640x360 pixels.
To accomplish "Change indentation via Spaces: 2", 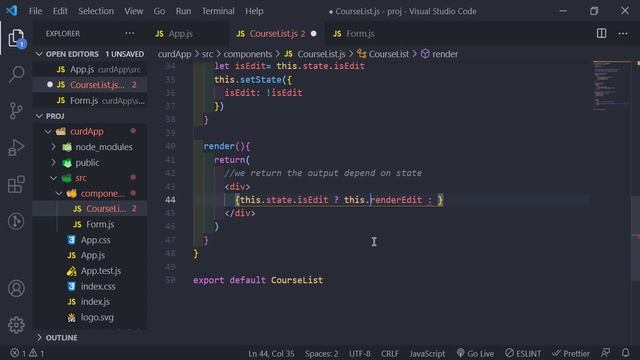I will click(321, 353).
